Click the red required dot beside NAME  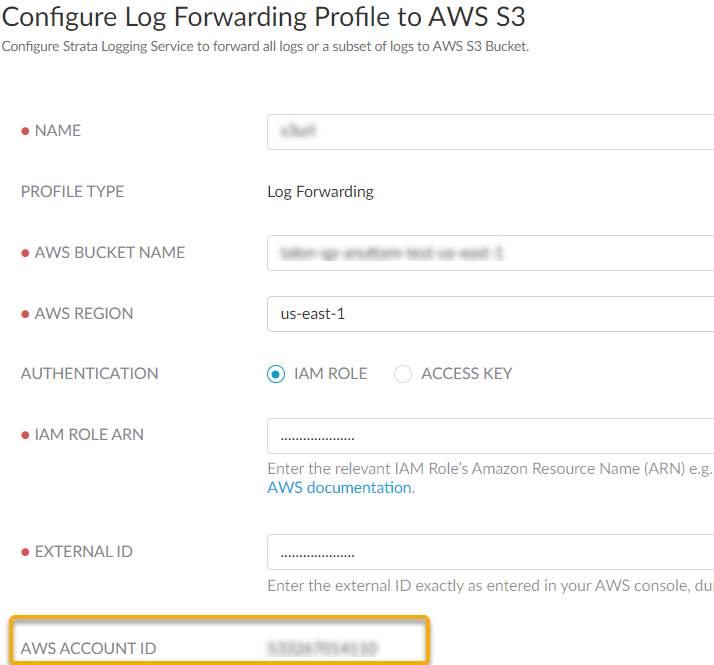25,131
